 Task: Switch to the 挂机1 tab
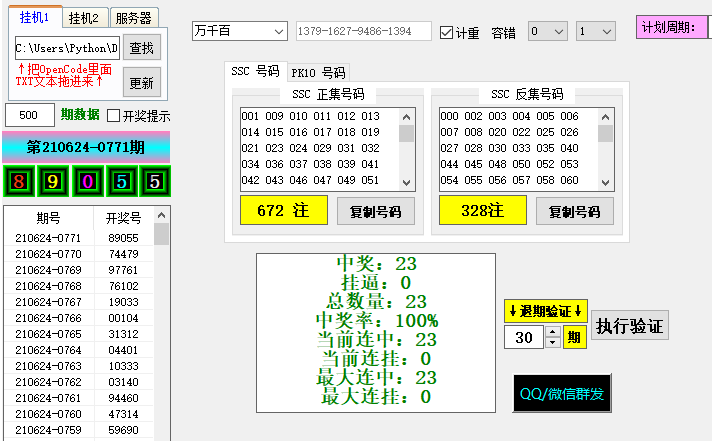click(35, 17)
